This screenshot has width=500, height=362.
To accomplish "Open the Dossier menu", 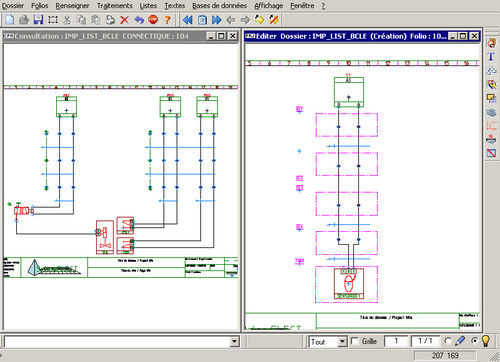I will coord(13,6).
